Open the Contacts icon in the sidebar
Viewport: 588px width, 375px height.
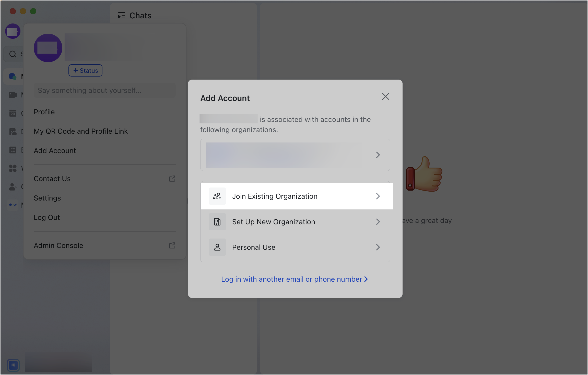coord(13,186)
